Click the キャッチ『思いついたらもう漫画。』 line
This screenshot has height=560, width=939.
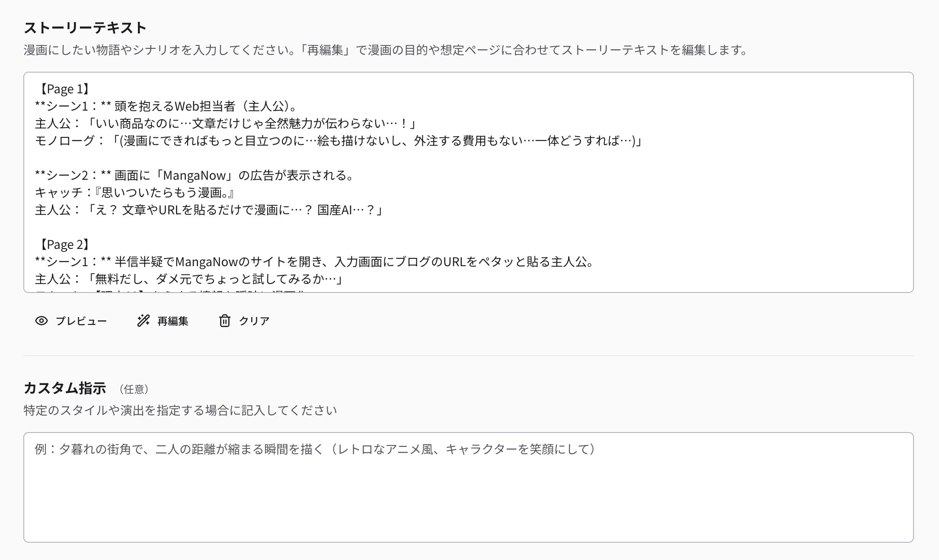pyautogui.click(x=135, y=193)
